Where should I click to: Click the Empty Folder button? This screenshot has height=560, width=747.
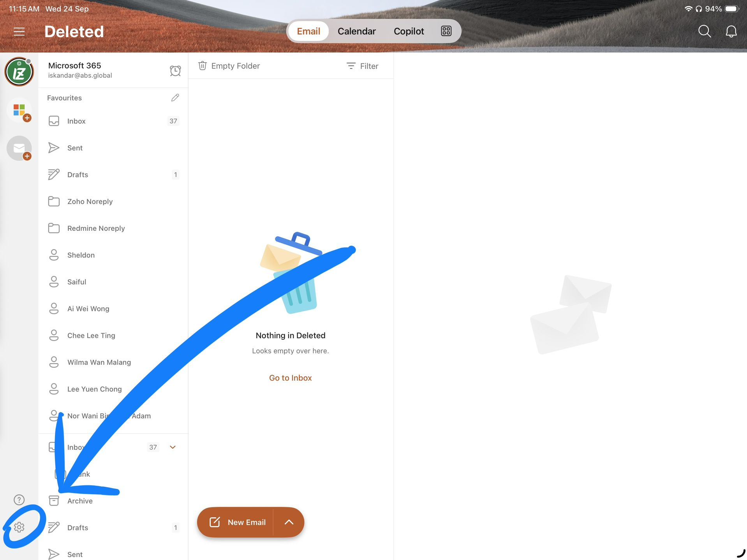tap(229, 66)
